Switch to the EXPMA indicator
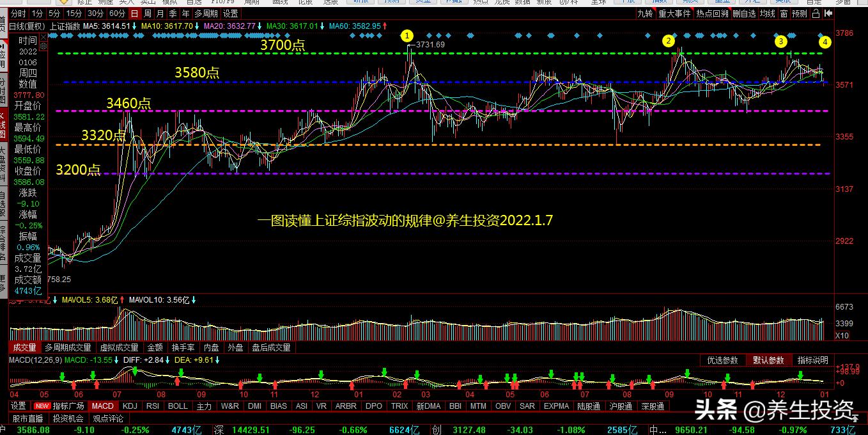Viewport: 868px width, 435px height. tap(556, 406)
